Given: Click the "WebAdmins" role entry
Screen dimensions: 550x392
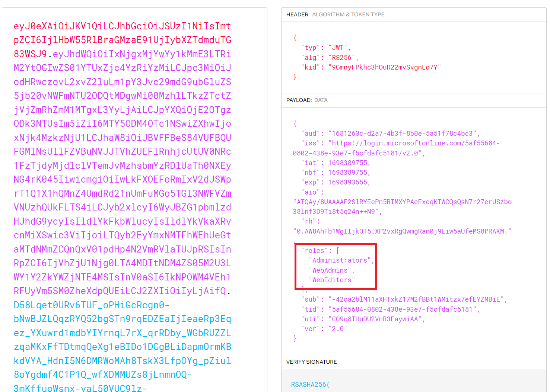Looking at the screenshot, I should click(330, 270).
